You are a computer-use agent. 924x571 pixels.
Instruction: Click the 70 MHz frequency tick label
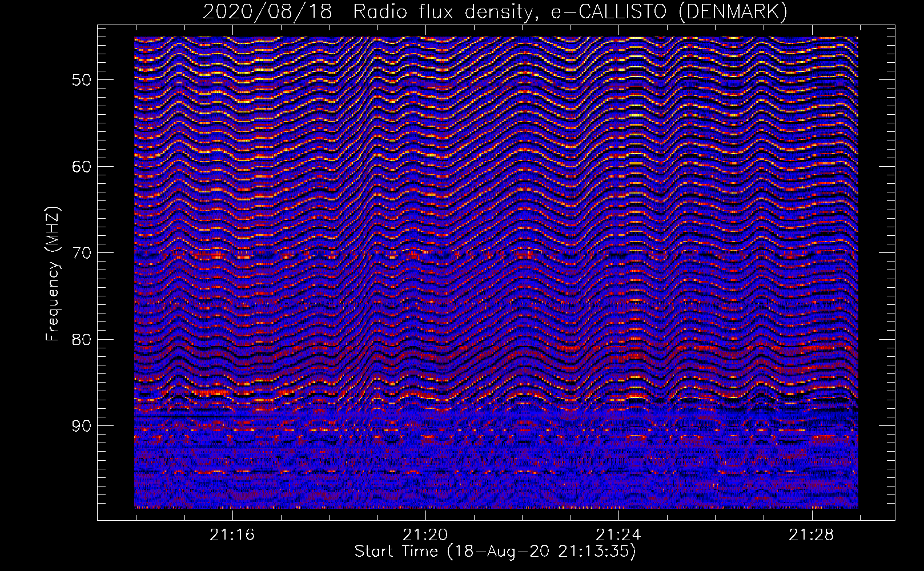tap(82, 253)
